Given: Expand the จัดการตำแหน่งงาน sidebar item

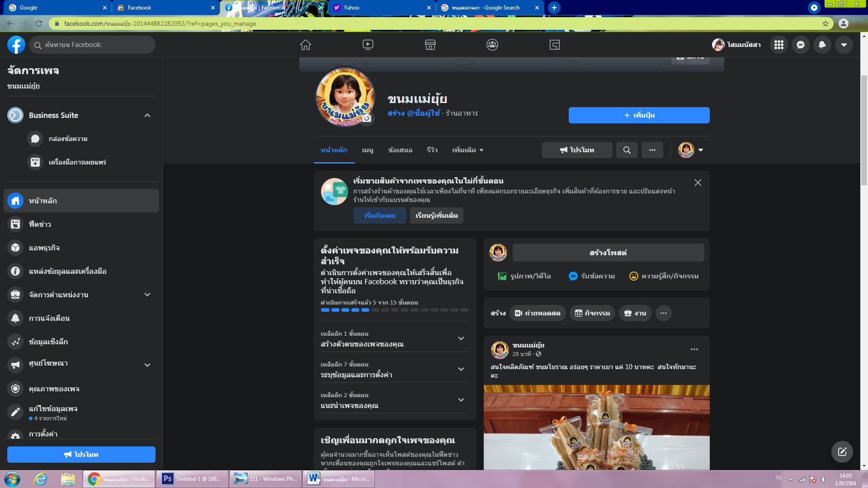Looking at the screenshot, I should (x=147, y=295).
